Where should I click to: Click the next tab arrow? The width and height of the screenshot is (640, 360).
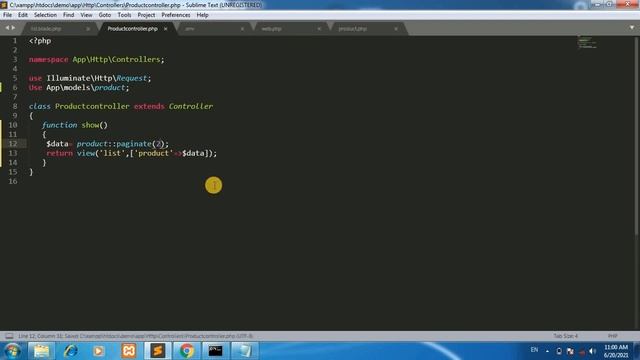point(13,28)
